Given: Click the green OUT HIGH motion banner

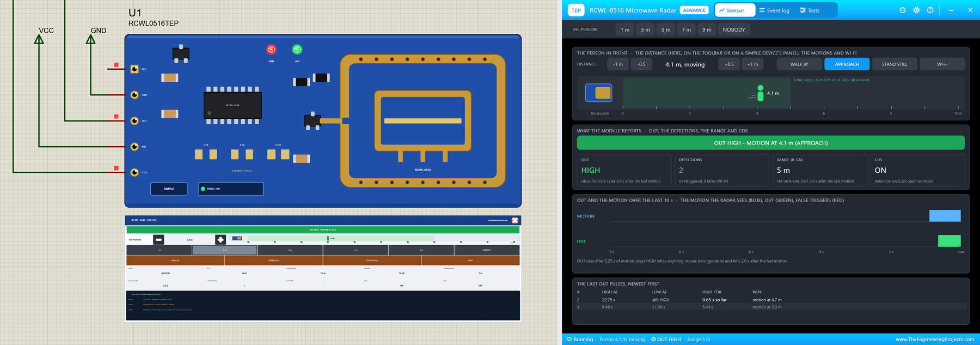Looking at the screenshot, I should (x=770, y=143).
